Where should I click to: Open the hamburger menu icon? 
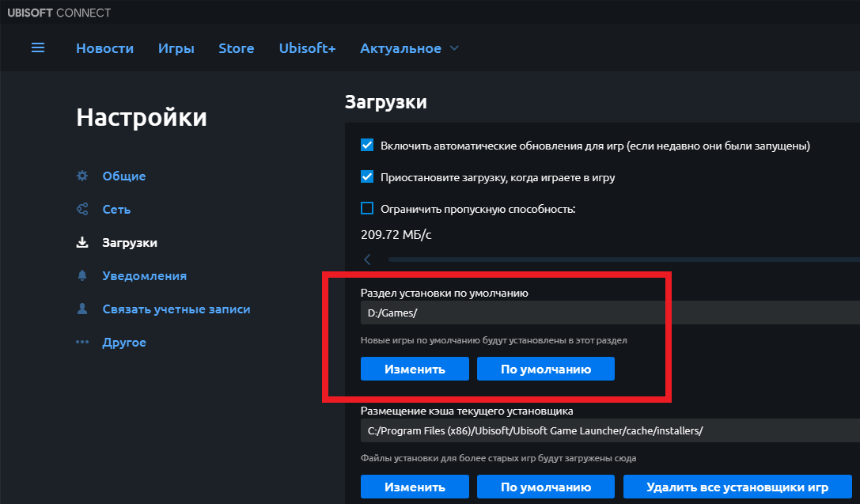click(38, 48)
